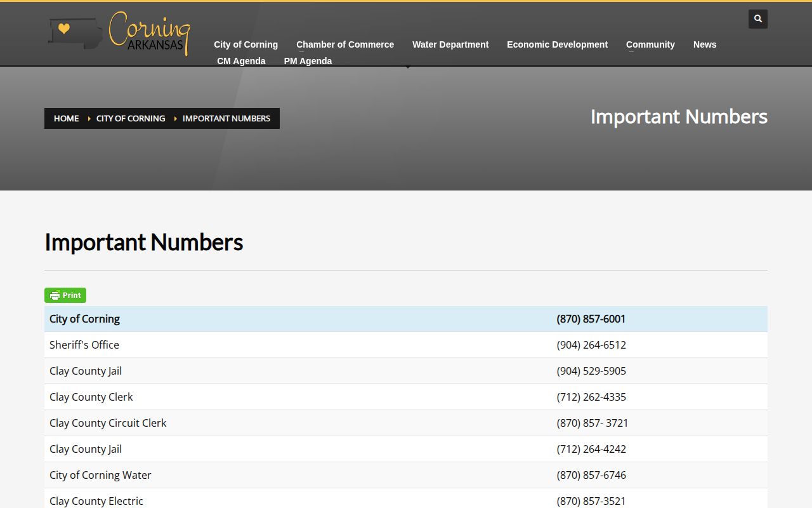Open the Economic Development menu item
This screenshot has width=812, height=508.
tap(557, 44)
